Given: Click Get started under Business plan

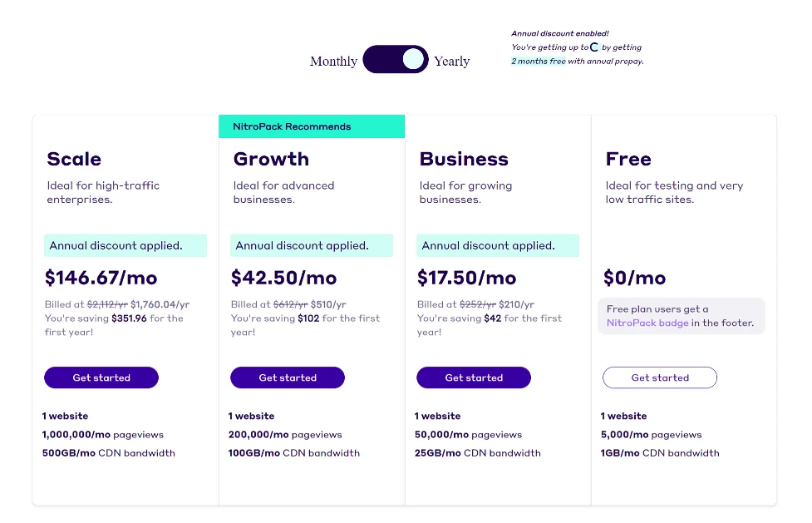Looking at the screenshot, I should pos(474,377).
